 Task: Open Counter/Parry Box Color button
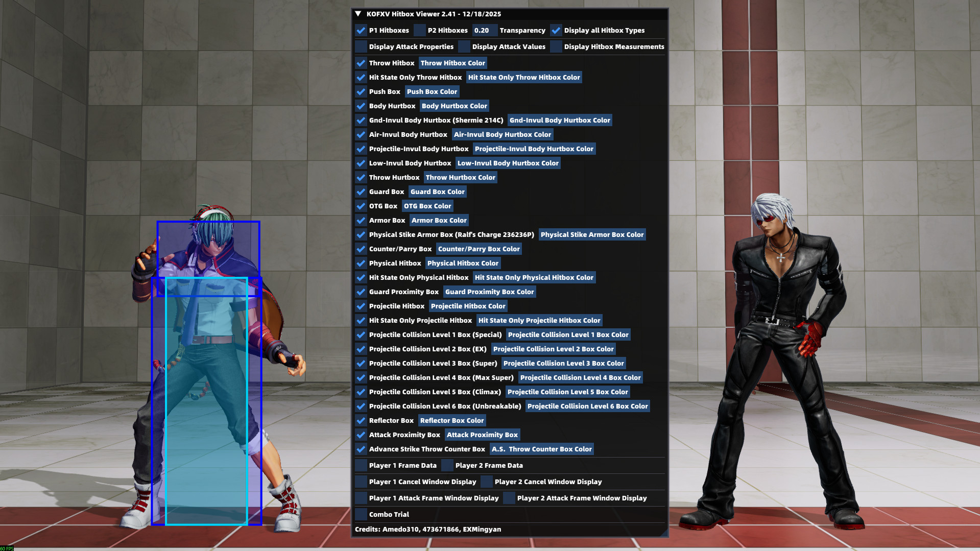[x=479, y=249]
